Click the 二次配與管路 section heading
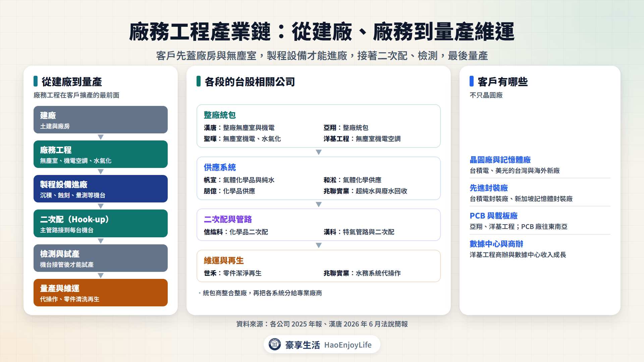644x362 pixels. click(228, 219)
